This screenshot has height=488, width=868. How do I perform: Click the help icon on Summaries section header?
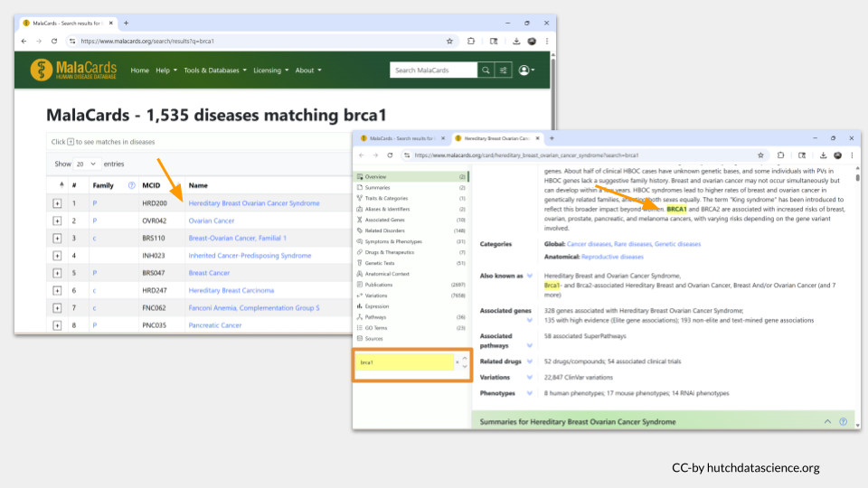click(x=843, y=422)
